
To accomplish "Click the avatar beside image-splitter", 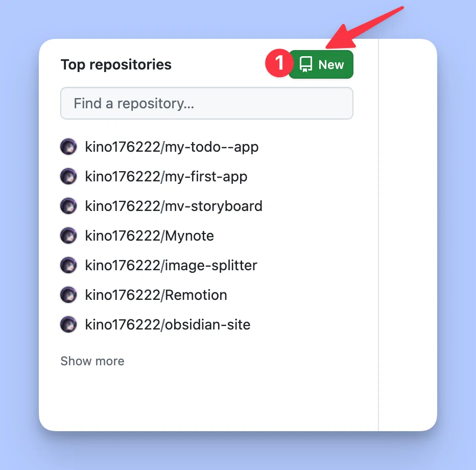I will click(x=68, y=265).
